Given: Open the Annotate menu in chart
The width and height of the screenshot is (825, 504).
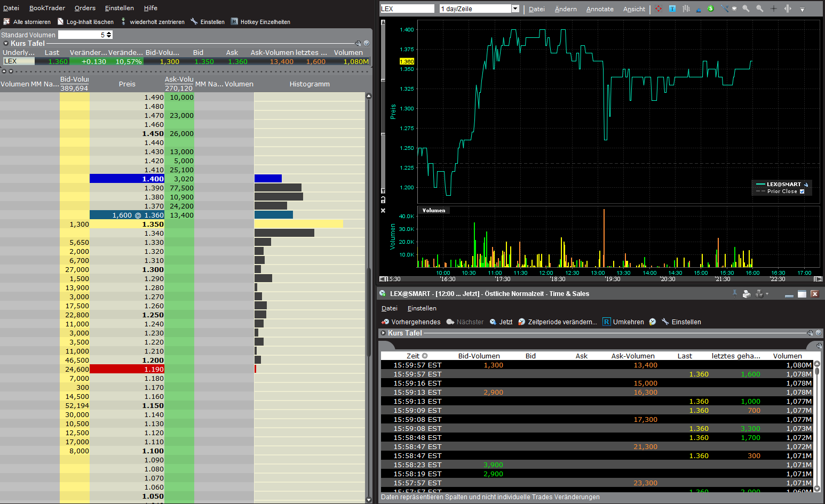Looking at the screenshot, I should click(600, 9).
